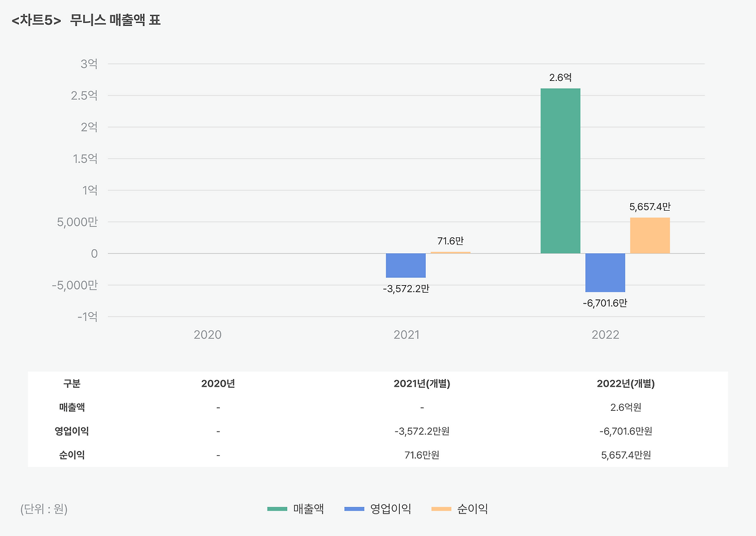Select the 2022년(개별) table column header
This screenshot has height=536, width=756.
click(626, 383)
